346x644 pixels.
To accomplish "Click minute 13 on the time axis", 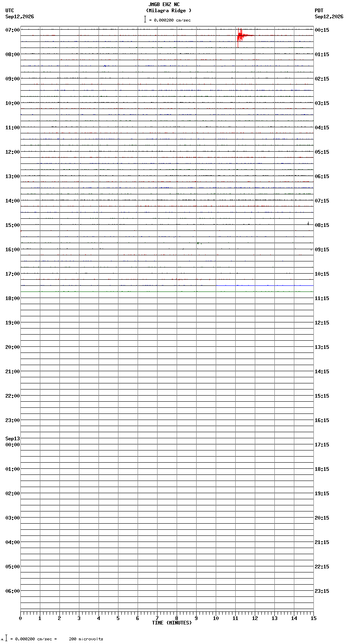I will [x=274, y=618].
